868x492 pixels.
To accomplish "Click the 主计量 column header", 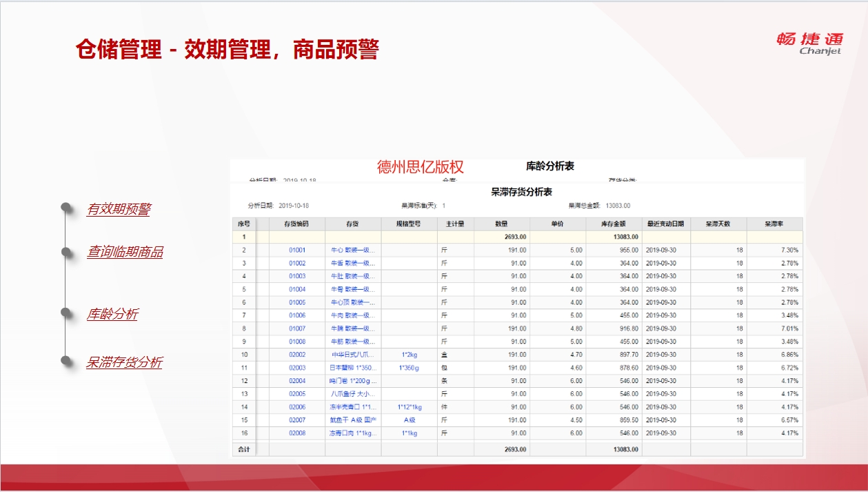I will [x=455, y=224].
